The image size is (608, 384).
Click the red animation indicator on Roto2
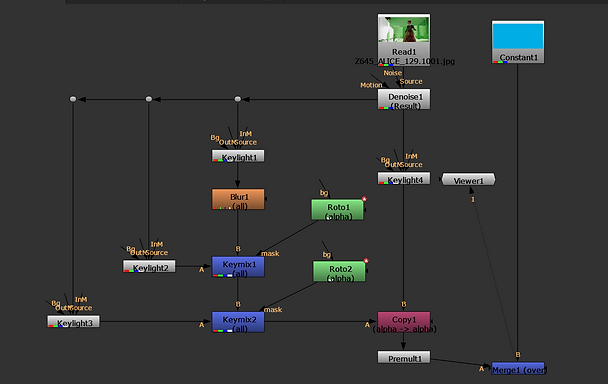pyautogui.click(x=366, y=260)
